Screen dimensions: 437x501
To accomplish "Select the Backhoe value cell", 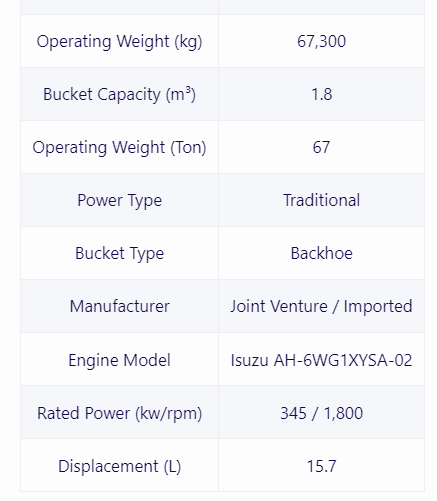I will coord(321,253).
